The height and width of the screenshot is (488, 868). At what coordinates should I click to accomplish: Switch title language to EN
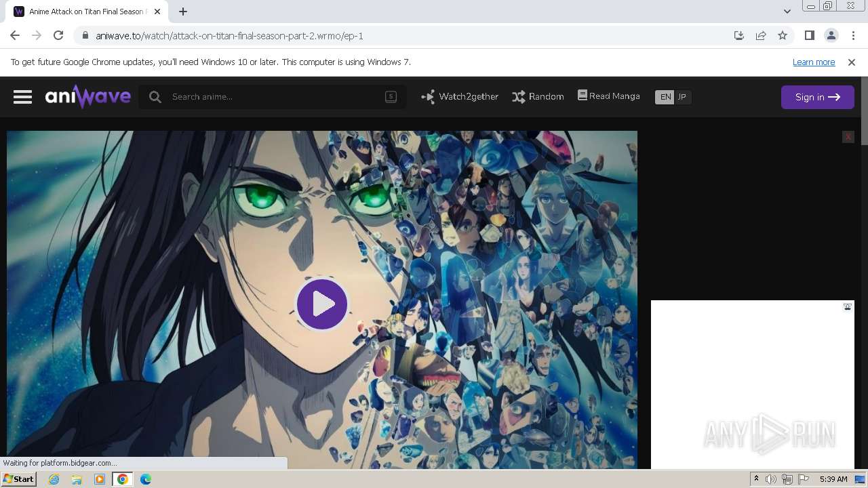coord(665,97)
